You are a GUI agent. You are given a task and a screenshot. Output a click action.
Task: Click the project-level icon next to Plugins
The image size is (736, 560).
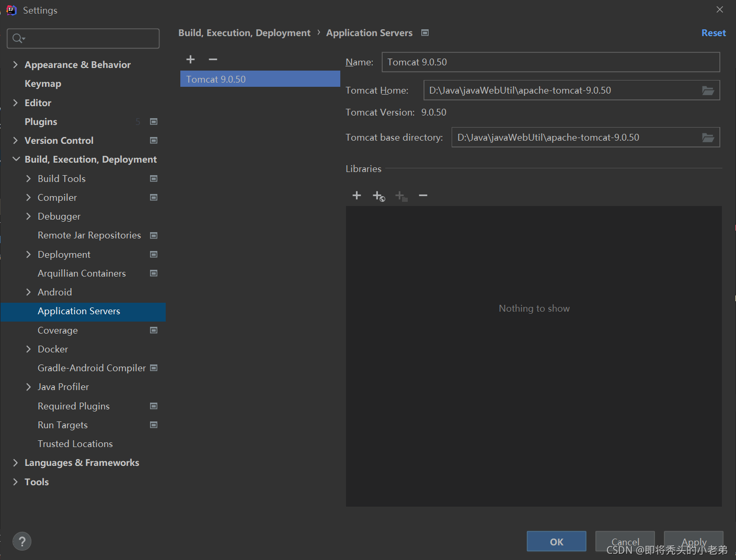click(154, 122)
